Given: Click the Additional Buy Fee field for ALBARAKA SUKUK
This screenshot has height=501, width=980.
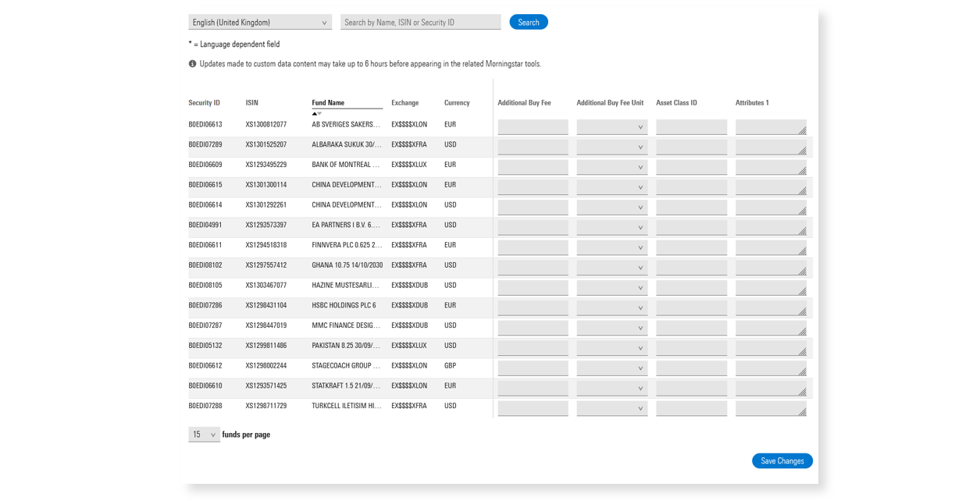Looking at the screenshot, I should [533, 147].
